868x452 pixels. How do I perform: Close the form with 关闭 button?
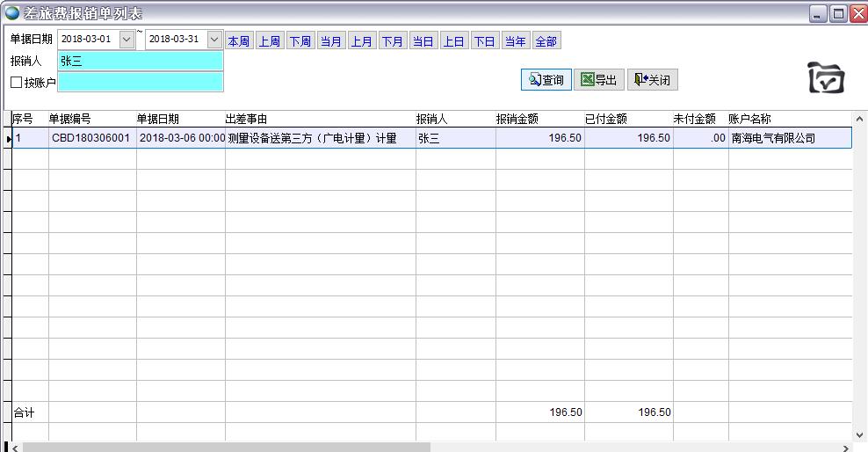(x=652, y=80)
